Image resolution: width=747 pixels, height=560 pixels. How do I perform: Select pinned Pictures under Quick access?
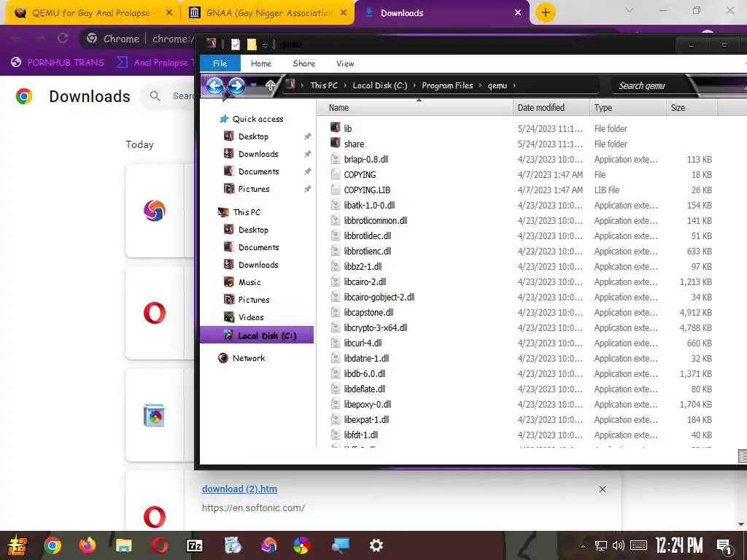pos(253,189)
